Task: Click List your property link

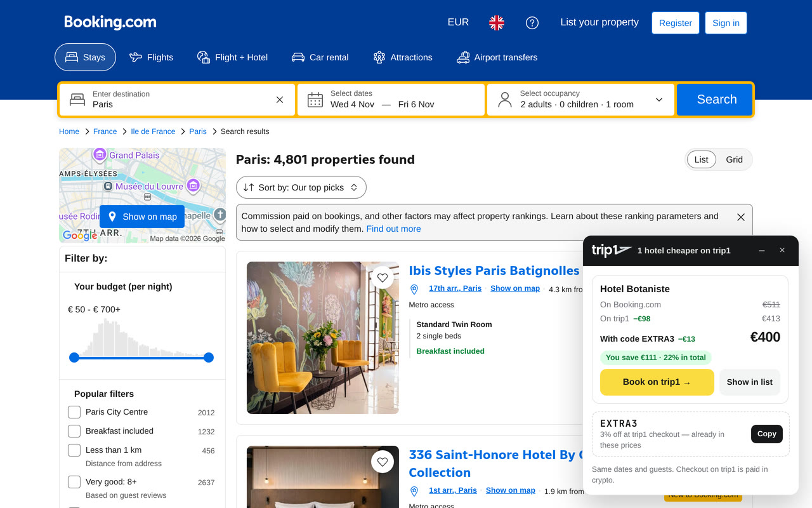Action: tap(599, 22)
